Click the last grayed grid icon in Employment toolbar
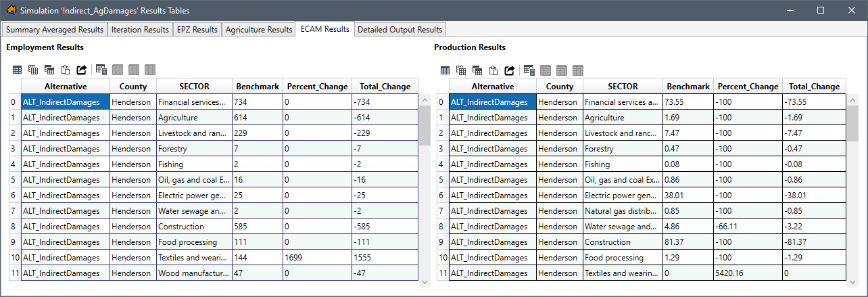Image resolution: width=868 pixels, height=297 pixels. click(x=150, y=70)
